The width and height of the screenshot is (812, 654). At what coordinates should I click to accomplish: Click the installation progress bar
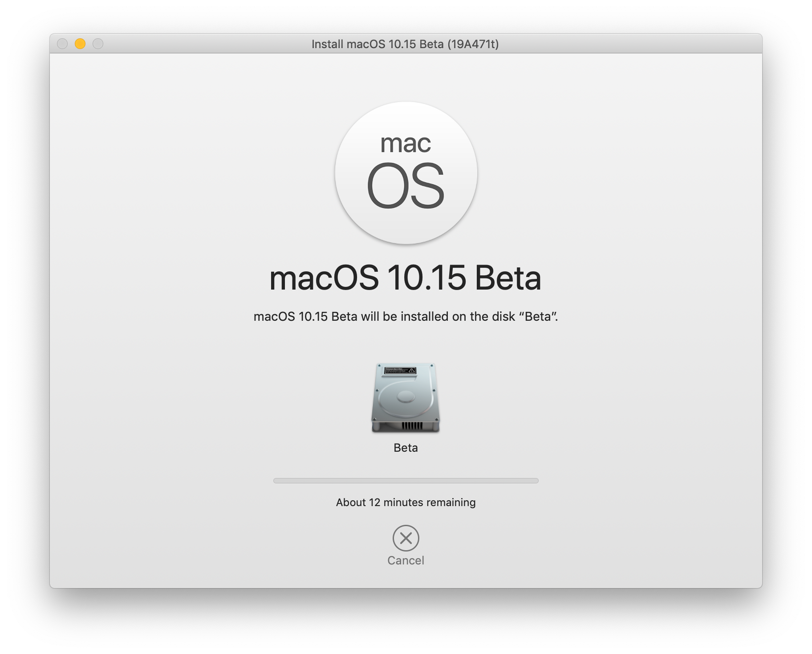click(x=406, y=481)
